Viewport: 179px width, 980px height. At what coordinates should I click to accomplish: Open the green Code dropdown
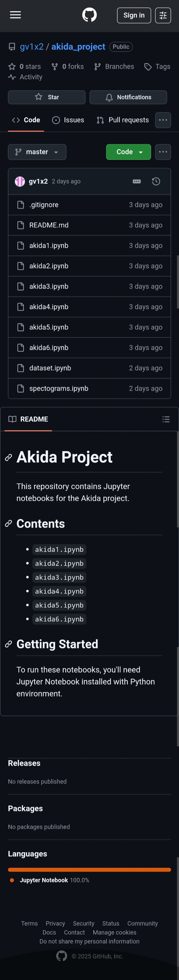(x=128, y=152)
